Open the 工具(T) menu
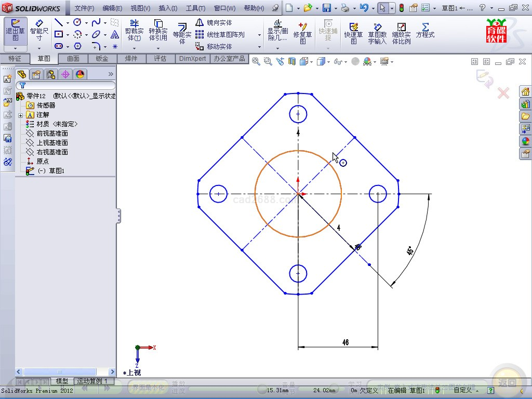 click(195, 8)
